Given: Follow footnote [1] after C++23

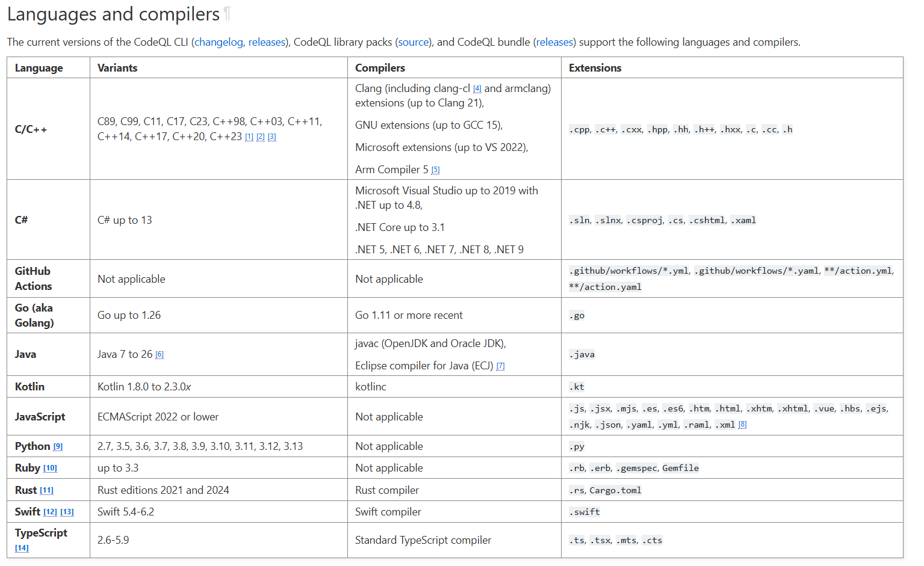Looking at the screenshot, I should click(x=249, y=137).
